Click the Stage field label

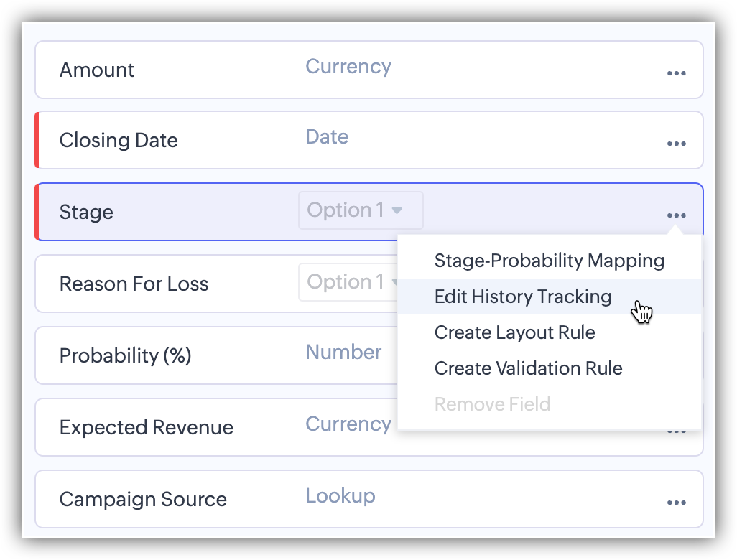click(86, 212)
